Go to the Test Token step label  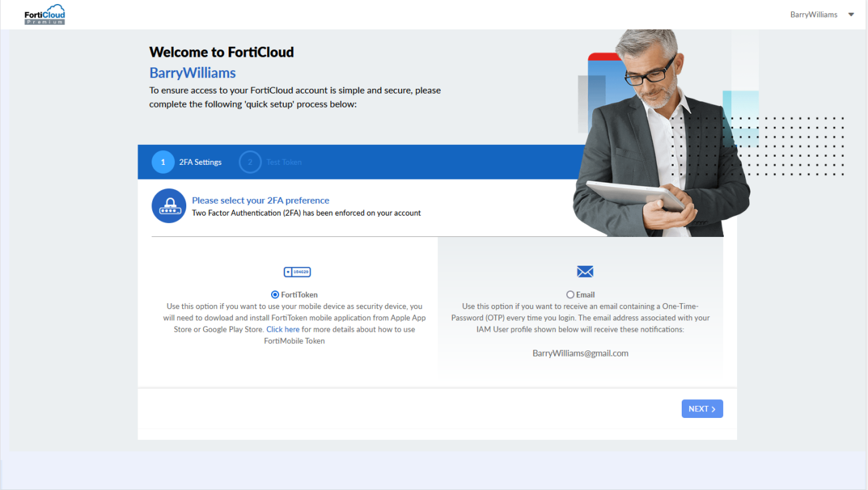(x=284, y=162)
